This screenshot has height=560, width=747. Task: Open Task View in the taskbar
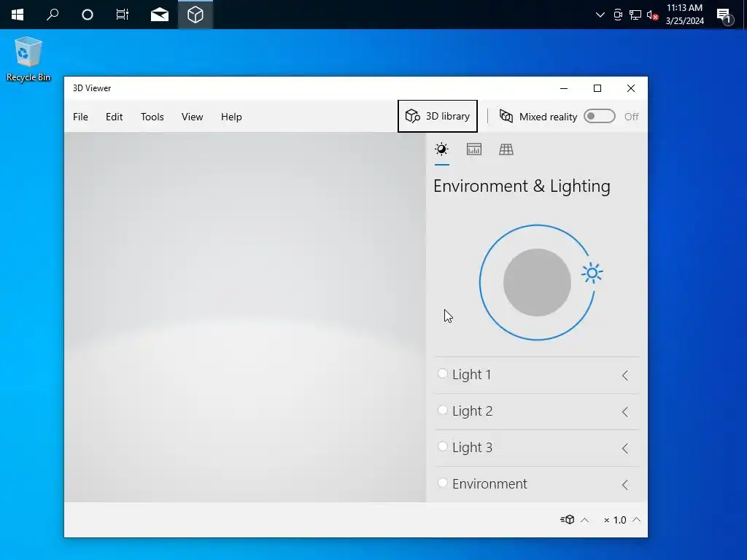(x=123, y=15)
